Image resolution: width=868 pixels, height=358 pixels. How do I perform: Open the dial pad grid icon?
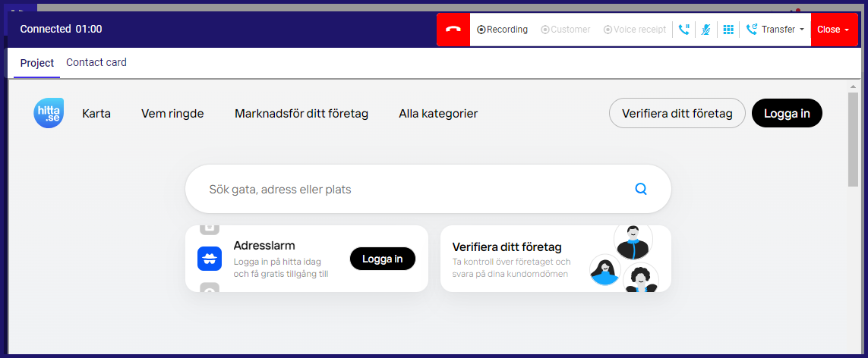point(728,30)
